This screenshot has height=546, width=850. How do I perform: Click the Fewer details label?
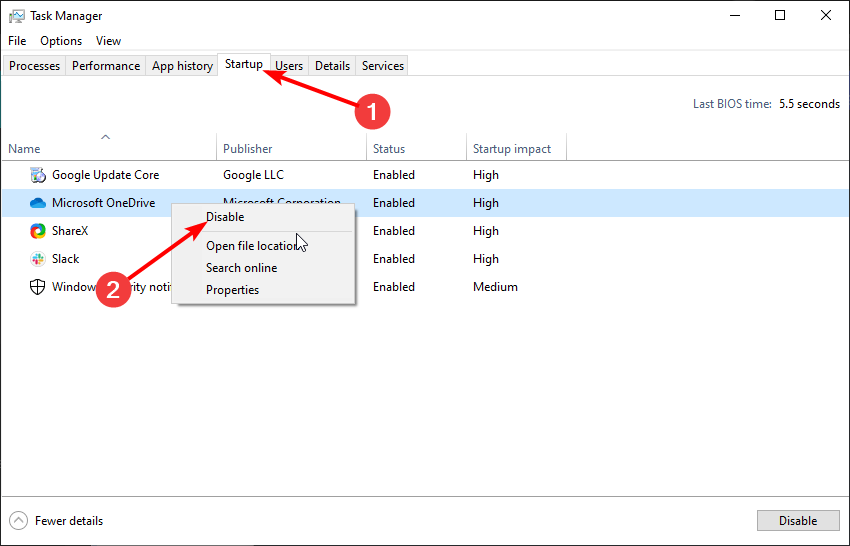[69, 521]
